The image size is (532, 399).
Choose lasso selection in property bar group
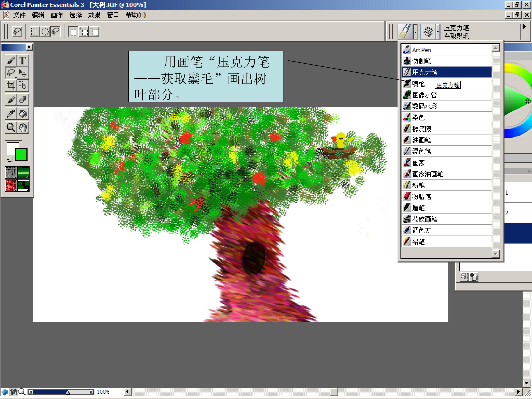(x=55, y=32)
